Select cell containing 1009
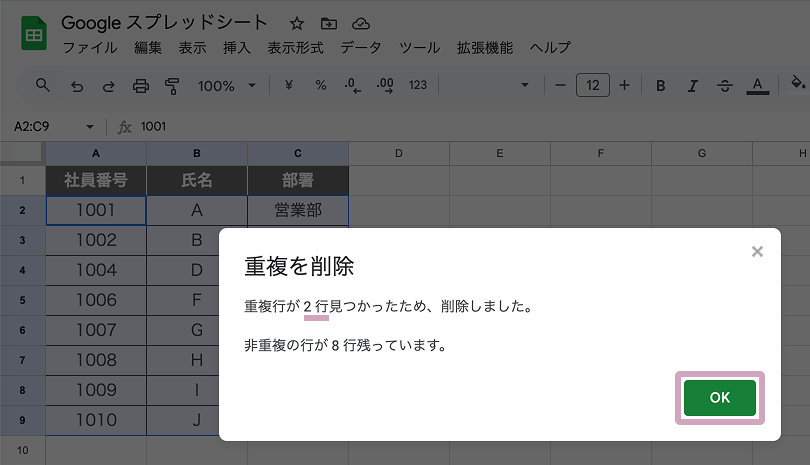The width and height of the screenshot is (810, 465). coord(96,390)
